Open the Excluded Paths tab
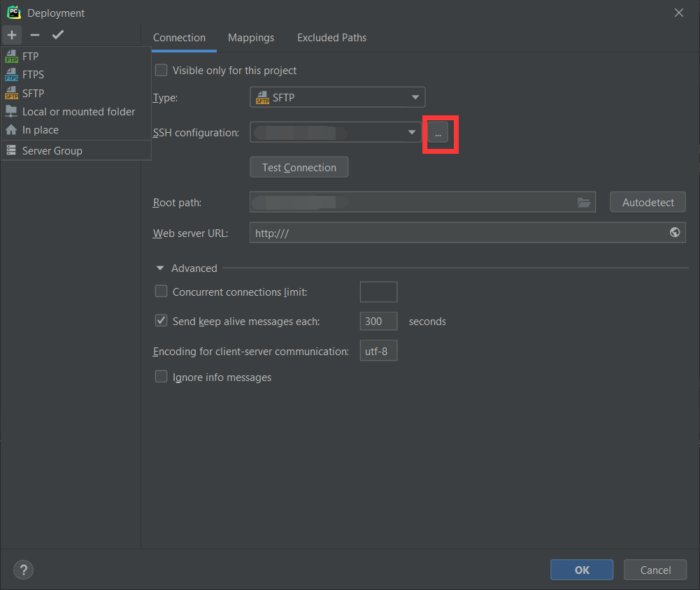 tap(331, 38)
